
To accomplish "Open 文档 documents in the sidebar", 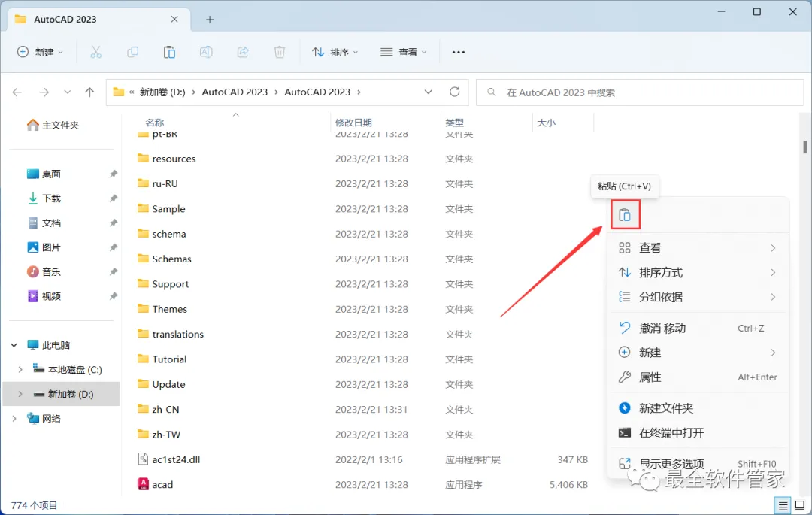I will 44,223.
